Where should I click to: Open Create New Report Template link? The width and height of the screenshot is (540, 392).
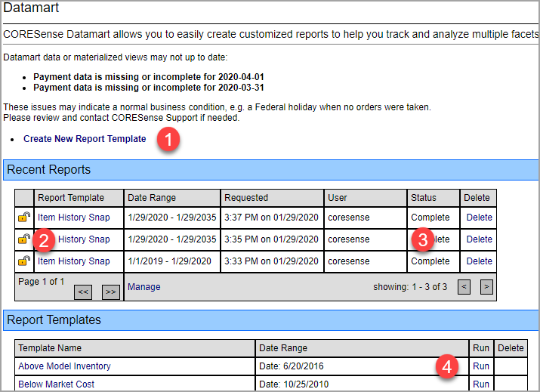[85, 139]
